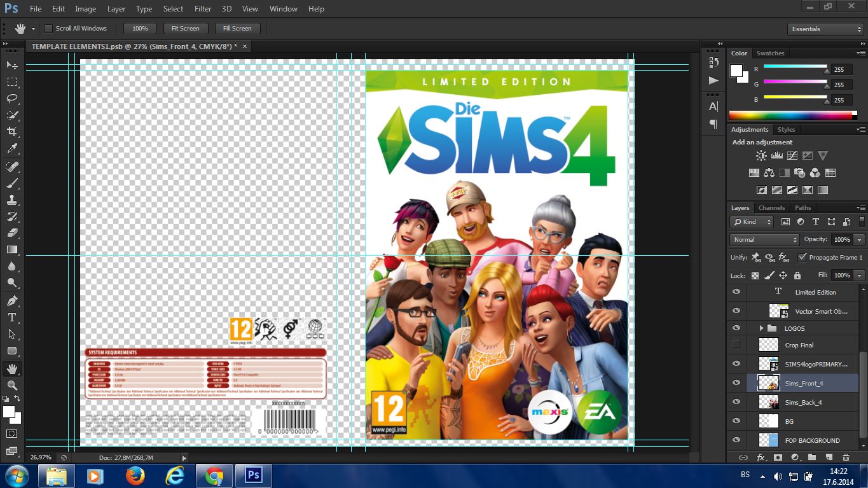
Task: Enable Scroll All Windows checkbox
Action: click(x=48, y=29)
